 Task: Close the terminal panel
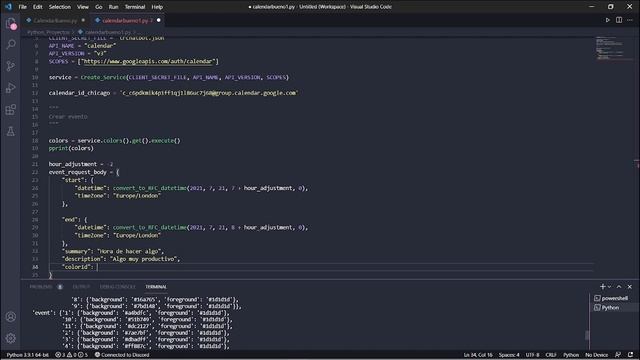(629, 287)
